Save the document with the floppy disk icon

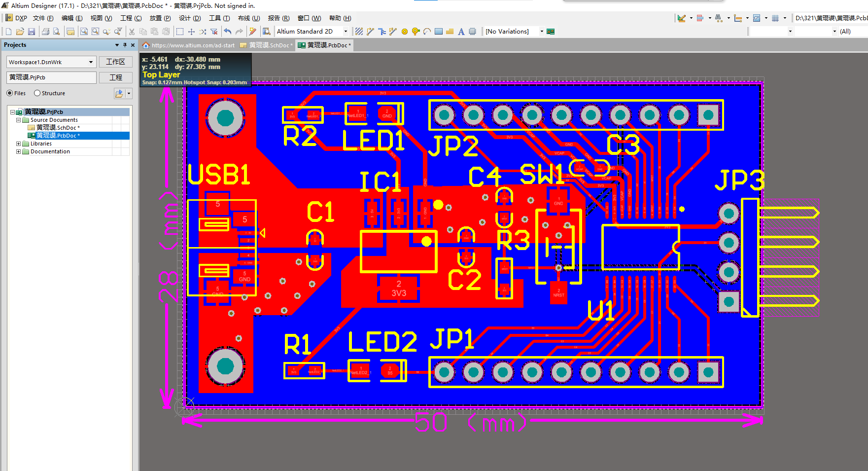click(32, 32)
